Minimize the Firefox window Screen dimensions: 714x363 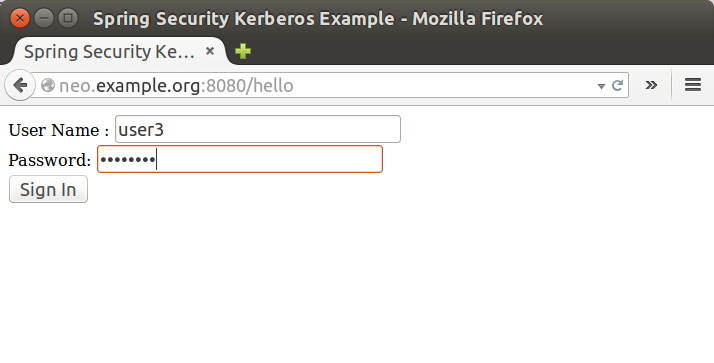point(44,18)
